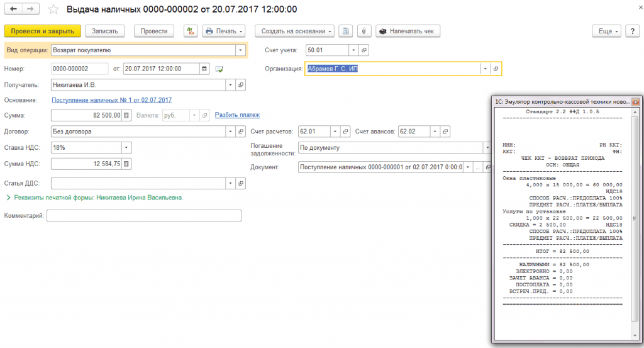Click into the Комментарий text field
The width and height of the screenshot is (644, 348).
point(144,216)
